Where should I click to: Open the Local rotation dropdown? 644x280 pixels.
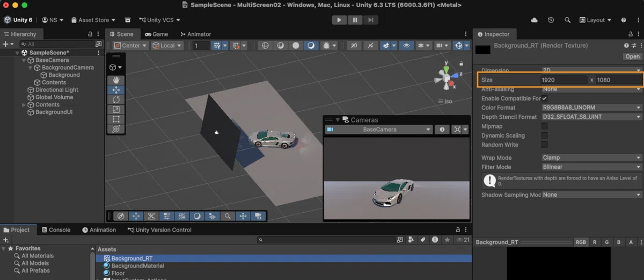tap(167, 46)
